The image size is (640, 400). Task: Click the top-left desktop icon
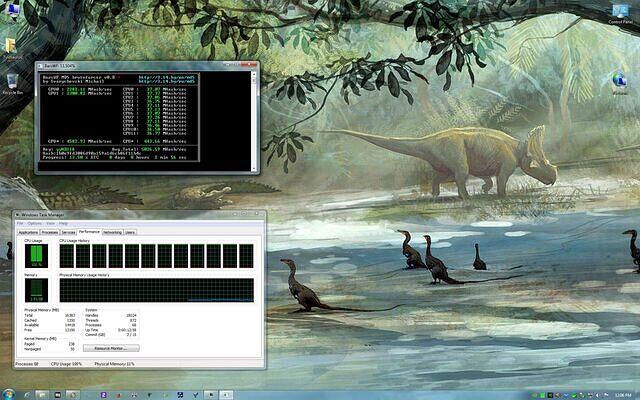pos(10,10)
